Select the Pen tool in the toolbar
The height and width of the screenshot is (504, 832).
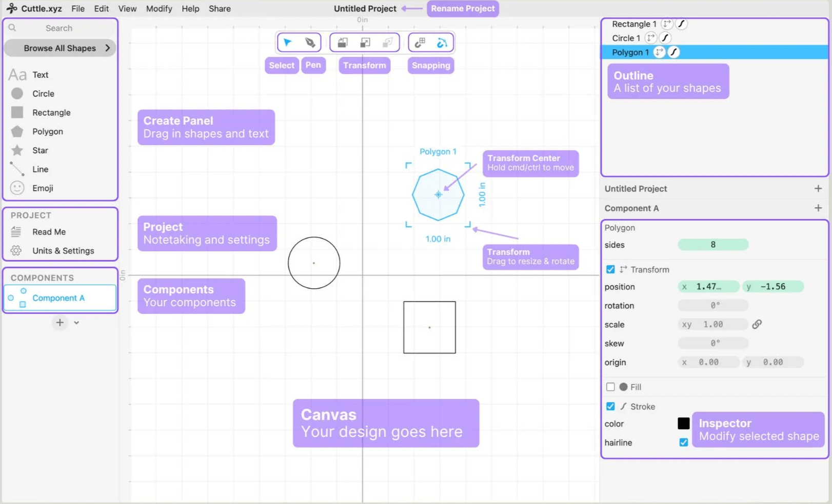click(310, 42)
